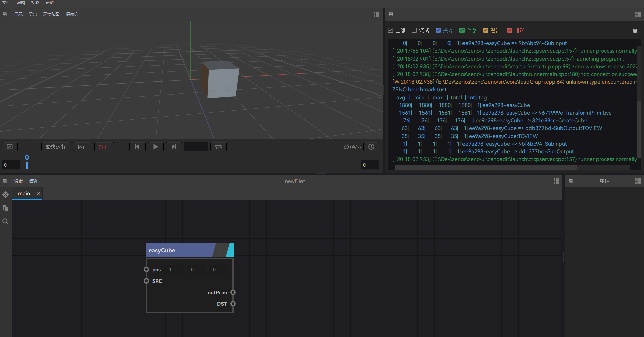644x337 pixels.
Task: Click node editor split layout icon
Action: point(556,181)
